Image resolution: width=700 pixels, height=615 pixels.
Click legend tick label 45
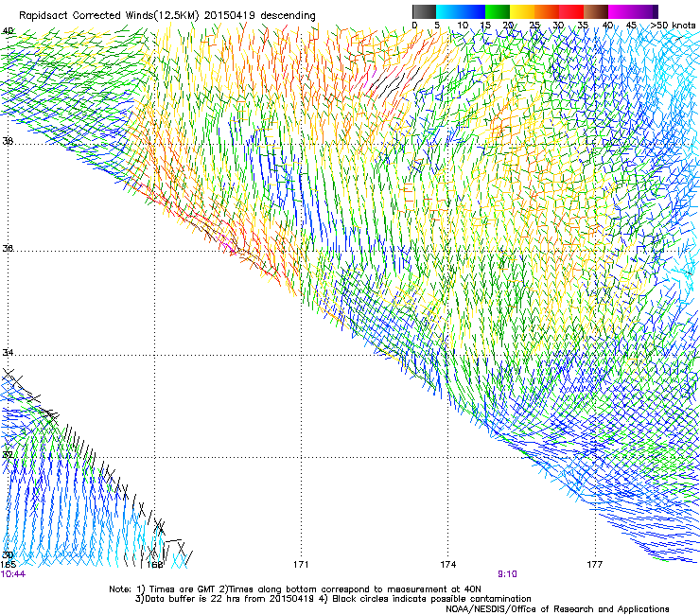[x=631, y=26]
